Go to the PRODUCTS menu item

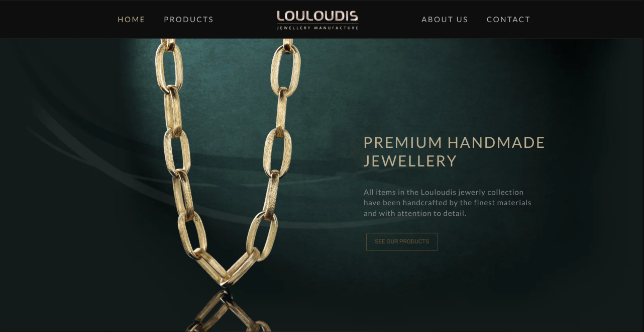click(188, 20)
